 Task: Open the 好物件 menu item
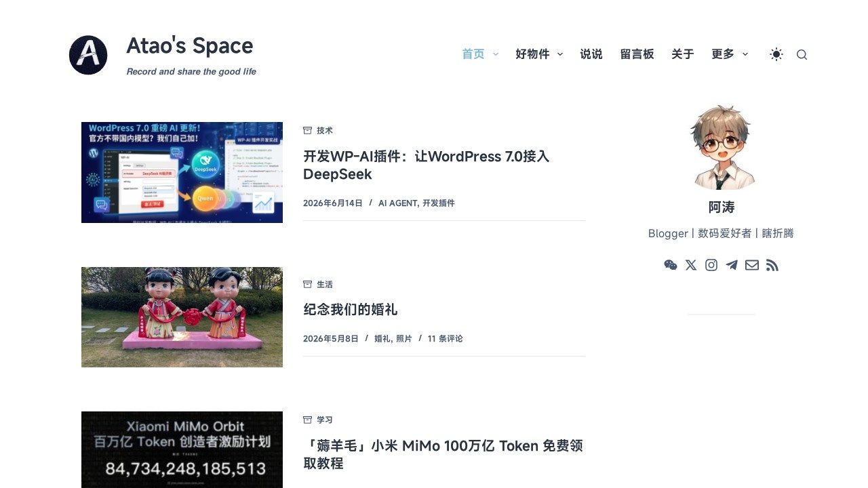(532, 54)
